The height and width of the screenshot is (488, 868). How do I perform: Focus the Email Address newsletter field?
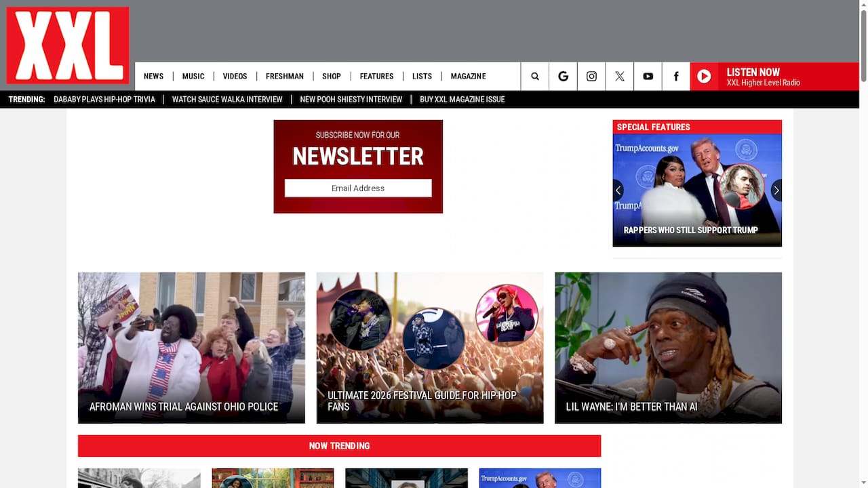click(358, 188)
